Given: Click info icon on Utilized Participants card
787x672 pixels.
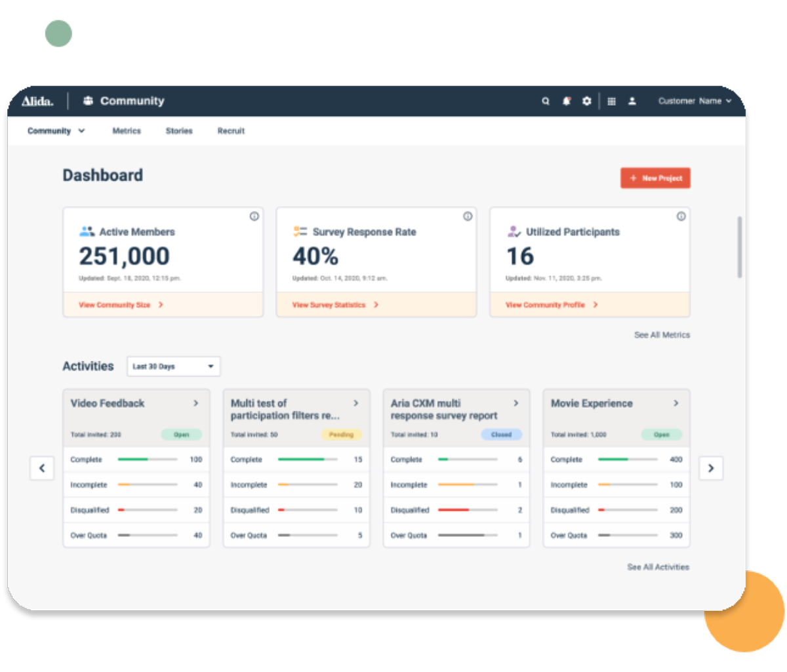Looking at the screenshot, I should [x=681, y=216].
